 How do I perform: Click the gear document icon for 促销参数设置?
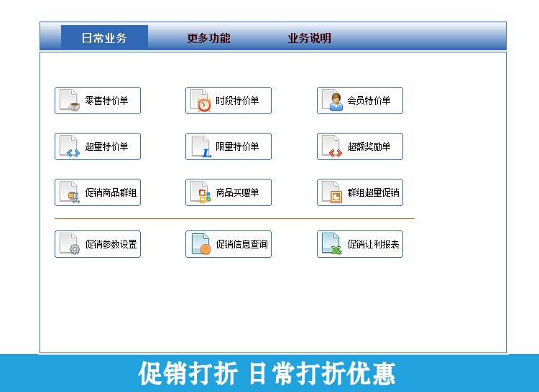coord(70,243)
